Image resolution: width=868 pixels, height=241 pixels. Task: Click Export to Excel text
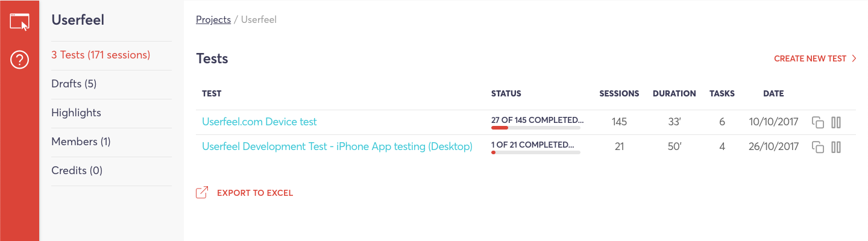[255, 193]
